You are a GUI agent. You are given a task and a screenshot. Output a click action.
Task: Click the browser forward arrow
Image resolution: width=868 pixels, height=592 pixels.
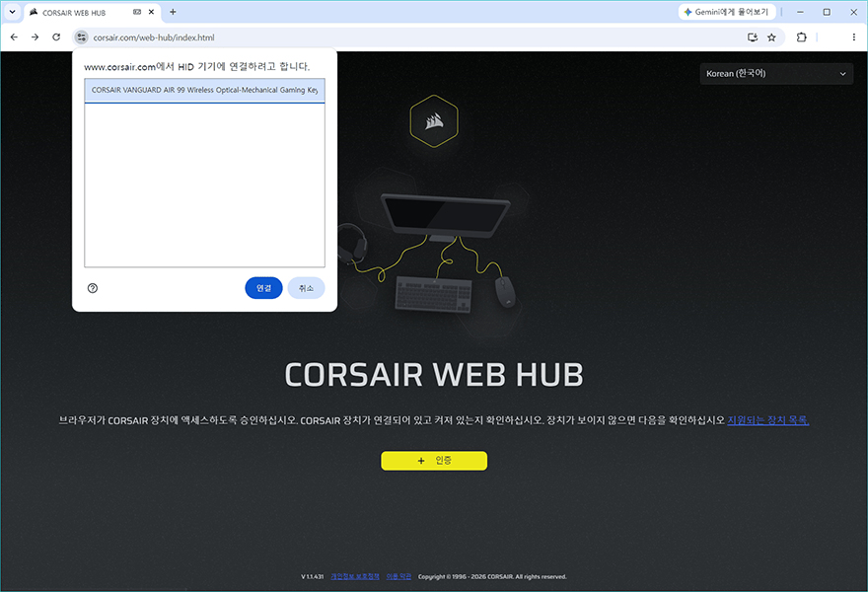tap(35, 37)
